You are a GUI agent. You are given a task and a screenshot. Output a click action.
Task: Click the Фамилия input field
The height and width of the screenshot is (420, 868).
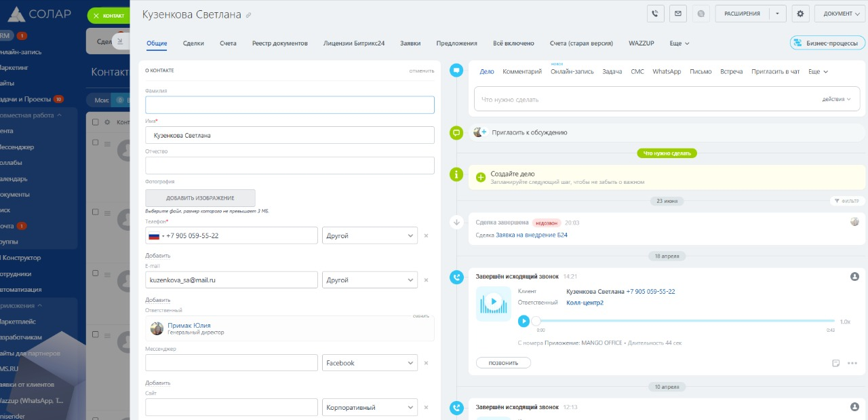[x=290, y=104]
